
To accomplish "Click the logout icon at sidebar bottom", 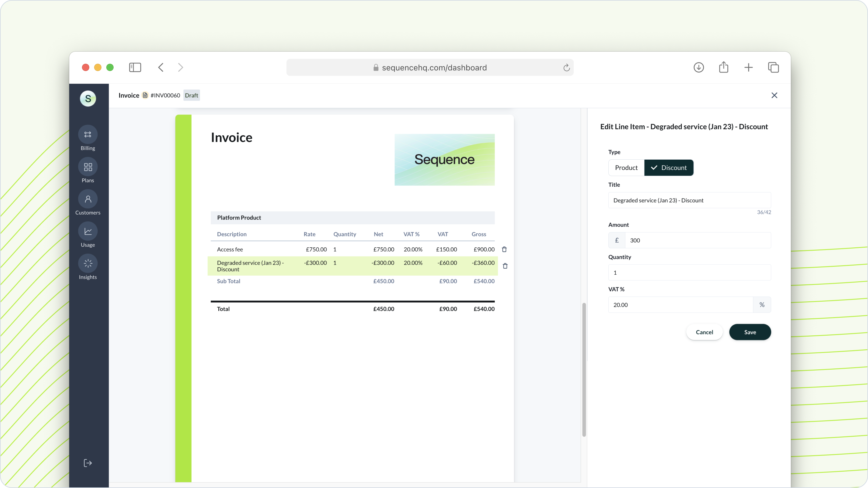I will point(88,463).
